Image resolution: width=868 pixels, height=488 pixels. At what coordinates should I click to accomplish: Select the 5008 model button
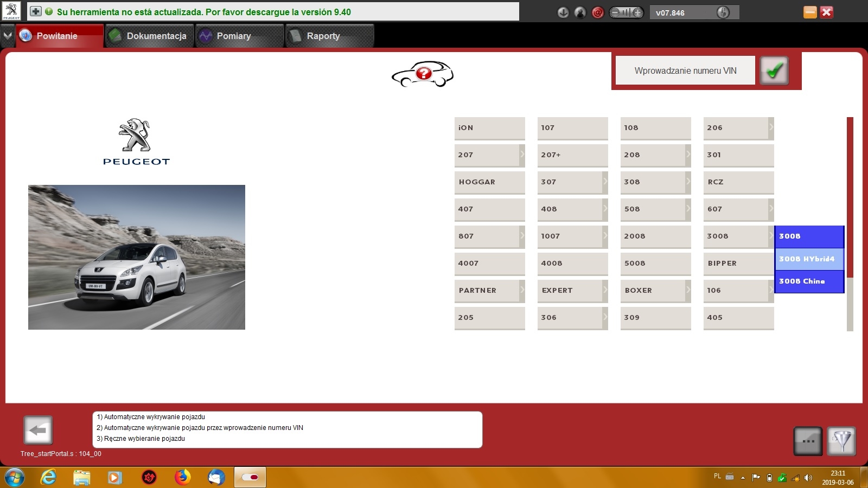coord(656,264)
